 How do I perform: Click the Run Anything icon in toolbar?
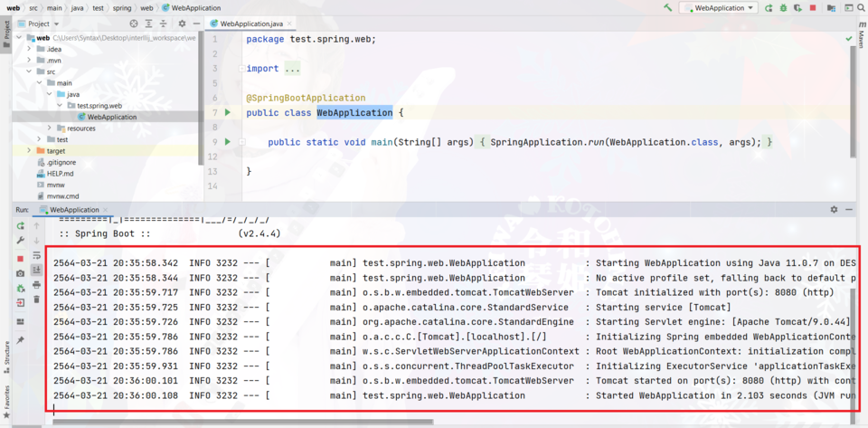click(849, 8)
